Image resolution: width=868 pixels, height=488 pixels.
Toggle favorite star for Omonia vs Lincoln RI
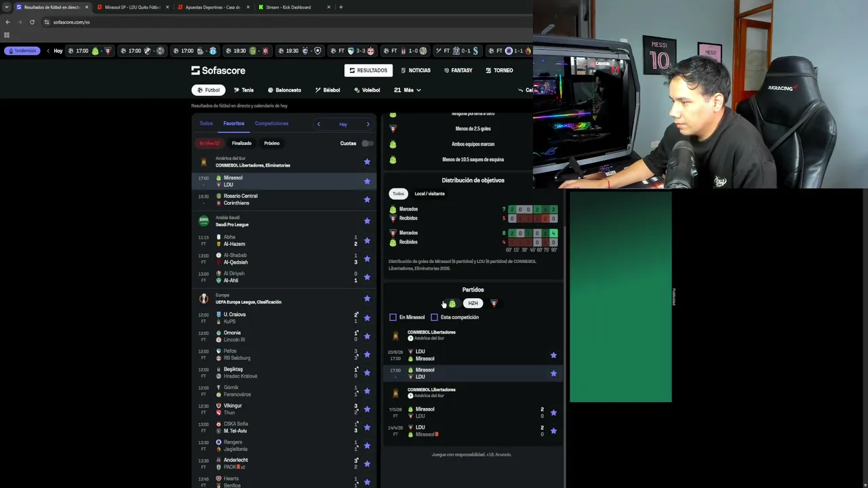point(367,336)
